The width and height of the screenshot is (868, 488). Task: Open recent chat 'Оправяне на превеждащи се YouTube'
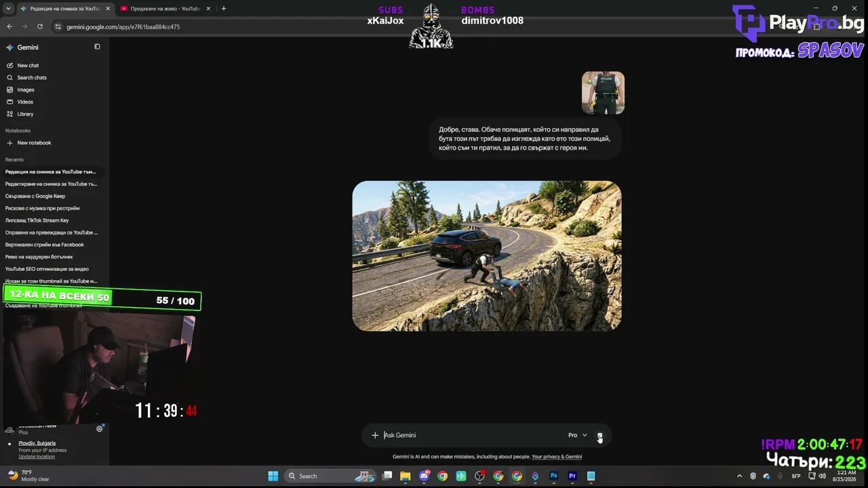(52, 233)
